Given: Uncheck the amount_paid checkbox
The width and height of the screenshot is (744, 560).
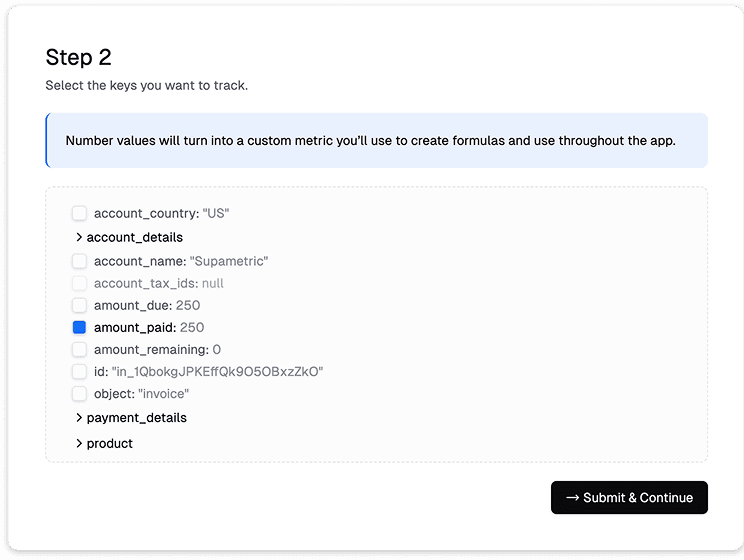Looking at the screenshot, I should click(79, 327).
